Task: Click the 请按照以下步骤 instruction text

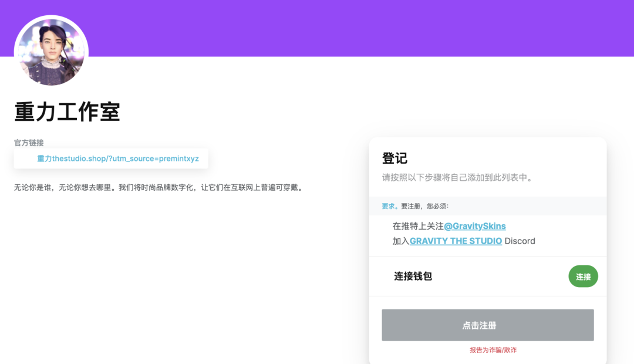Action: click(x=457, y=177)
